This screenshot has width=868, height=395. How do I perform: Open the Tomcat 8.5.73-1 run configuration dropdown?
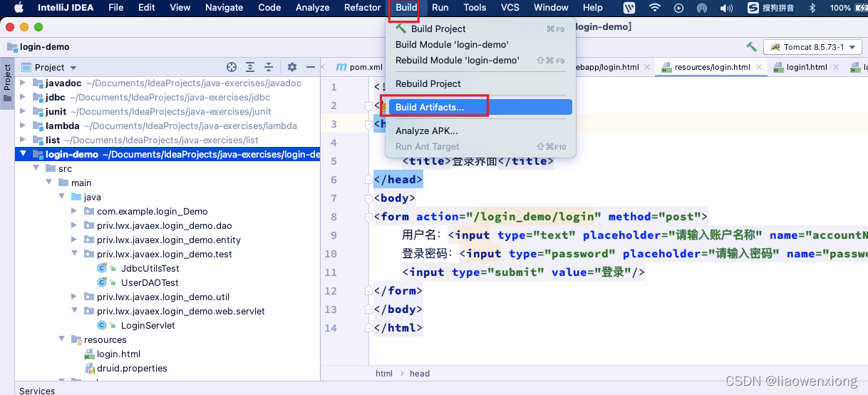[813, 47]
